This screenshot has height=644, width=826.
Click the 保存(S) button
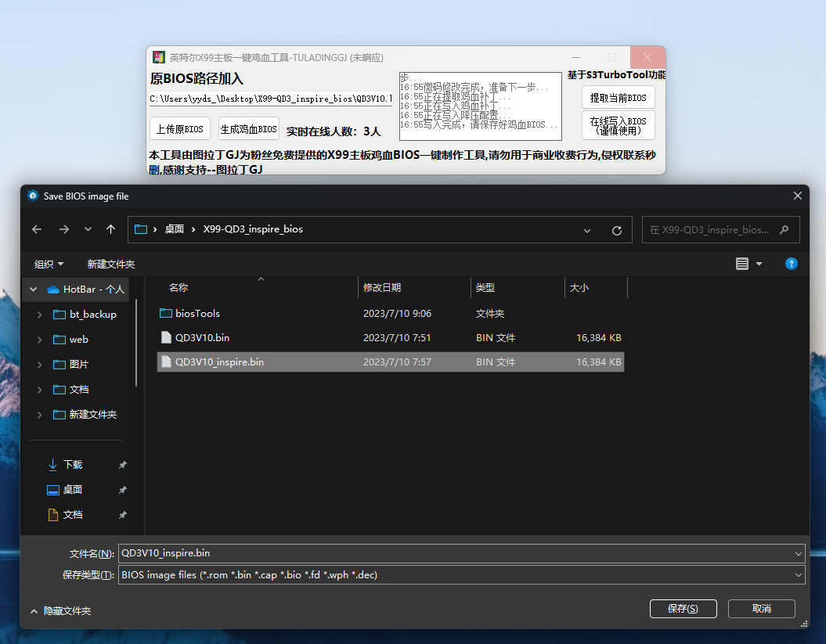click(683, 608)
